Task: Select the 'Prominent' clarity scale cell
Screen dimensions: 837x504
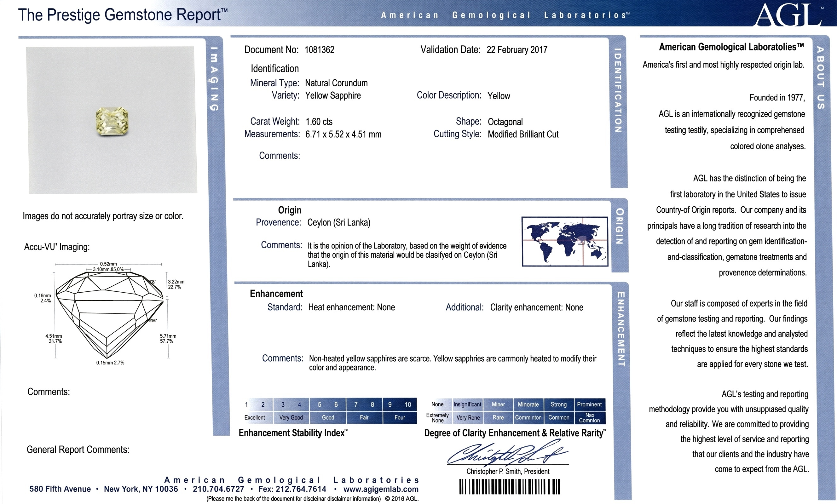Action: pos(590,404)
